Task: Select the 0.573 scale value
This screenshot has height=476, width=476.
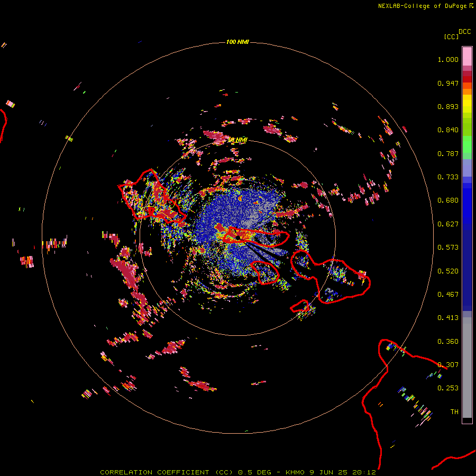Action: click(x=448, y=248)
